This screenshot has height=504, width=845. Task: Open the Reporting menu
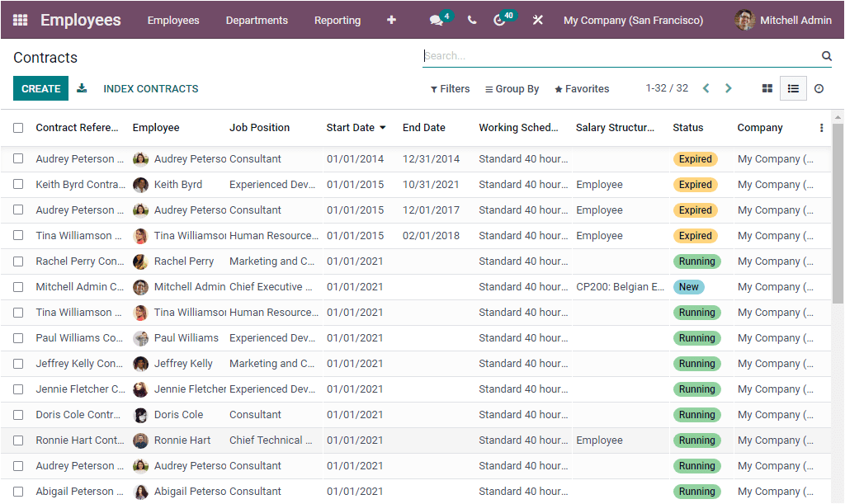[x=338, y=21]
